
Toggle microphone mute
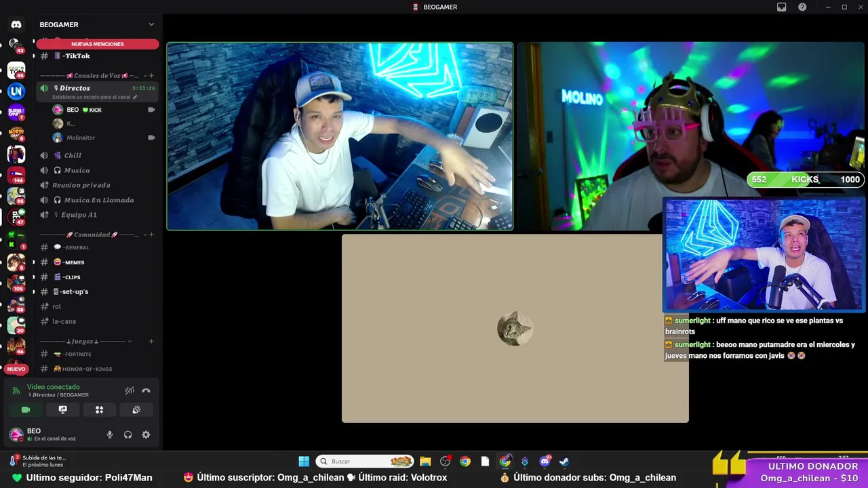click(110, 435)
